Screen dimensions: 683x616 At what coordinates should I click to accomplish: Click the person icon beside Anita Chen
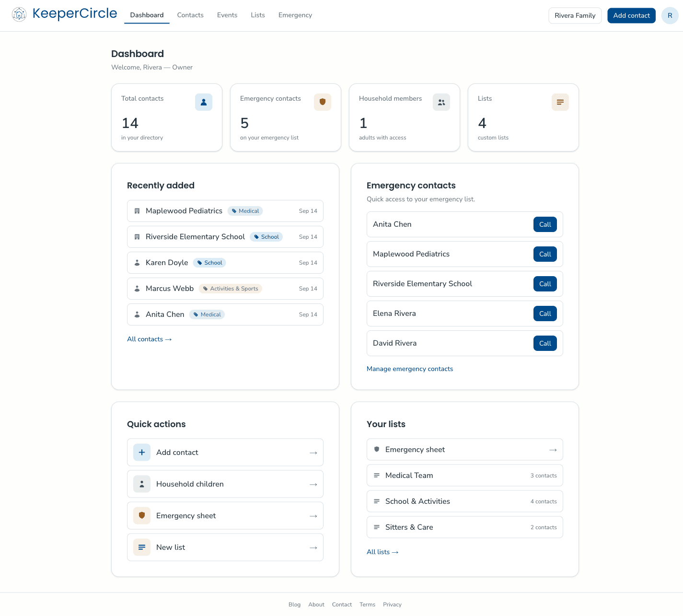[x=137, y=314]
